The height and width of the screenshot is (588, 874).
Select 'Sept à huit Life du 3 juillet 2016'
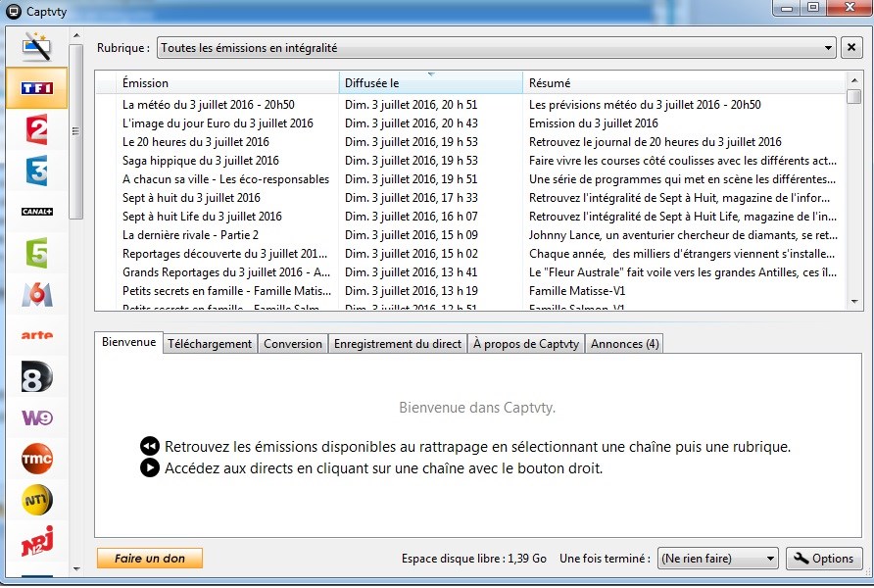tap(202, 217)
